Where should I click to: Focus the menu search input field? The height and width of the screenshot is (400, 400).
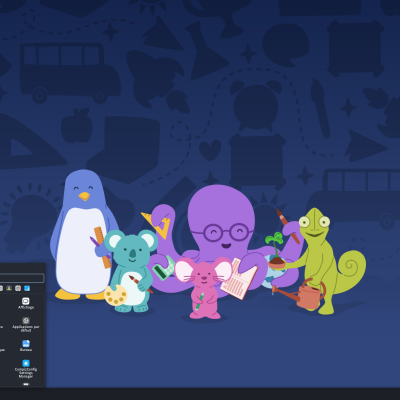click(22, 278)
